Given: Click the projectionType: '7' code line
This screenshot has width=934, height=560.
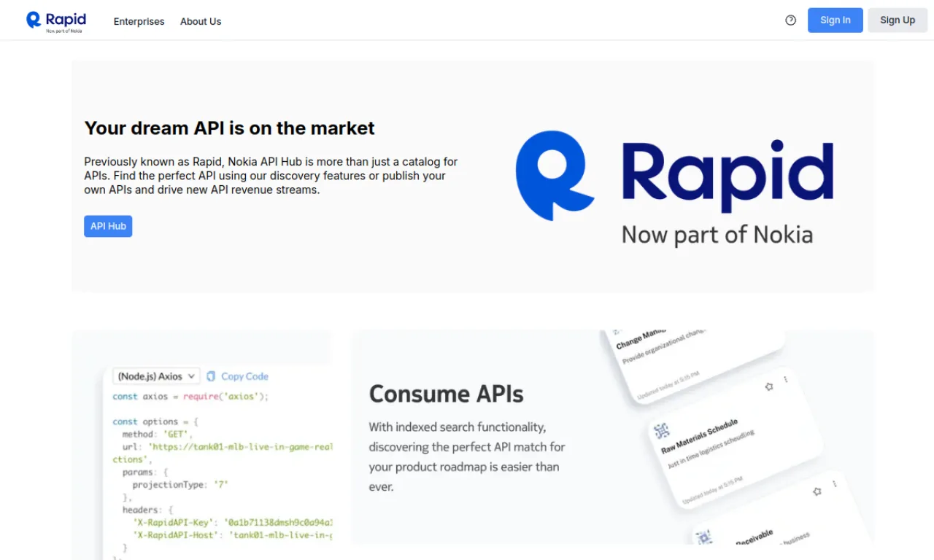Looking at the screenshot, I should click(180, 484).
